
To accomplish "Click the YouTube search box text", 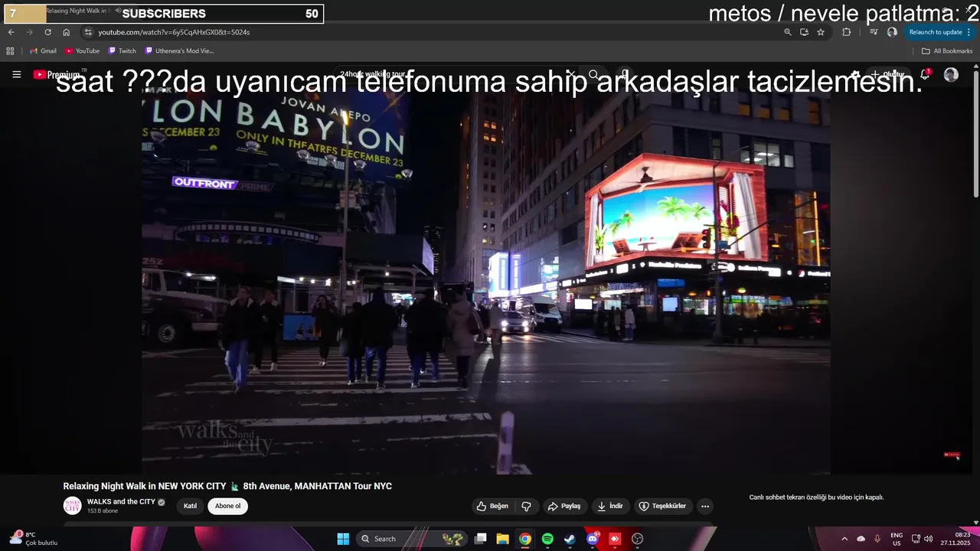I will tap(373, 74).
